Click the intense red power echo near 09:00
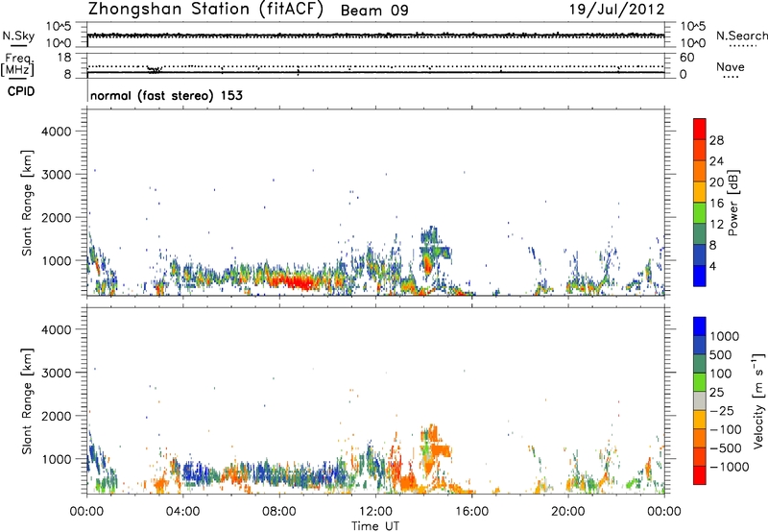This screenshot has height=532, width=768. pyautogui.click(x=293, y=282)
